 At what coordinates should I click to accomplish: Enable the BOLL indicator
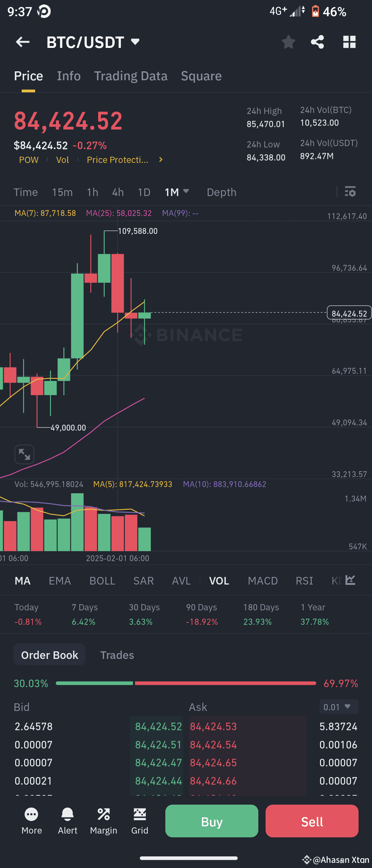point(102,581)
